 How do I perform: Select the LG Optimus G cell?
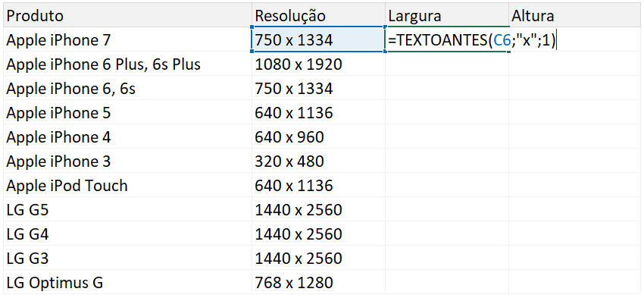pos(128,282)
